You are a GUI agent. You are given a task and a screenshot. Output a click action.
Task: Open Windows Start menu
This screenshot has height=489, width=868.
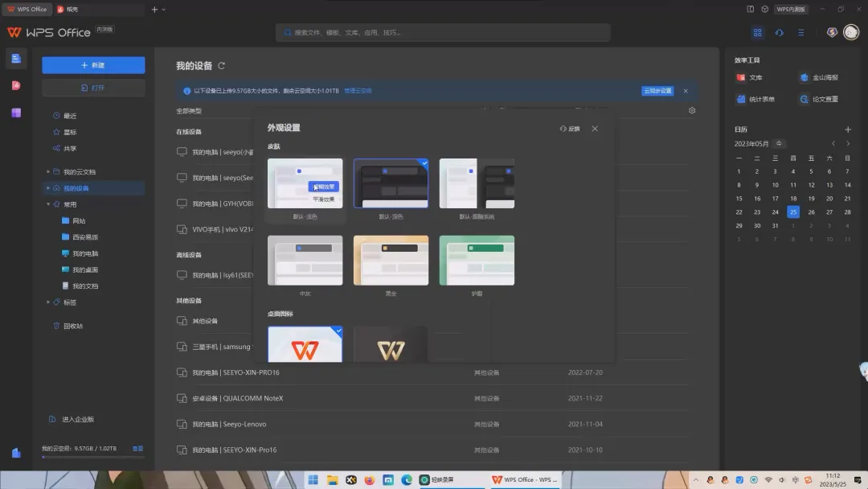[313, 479]
